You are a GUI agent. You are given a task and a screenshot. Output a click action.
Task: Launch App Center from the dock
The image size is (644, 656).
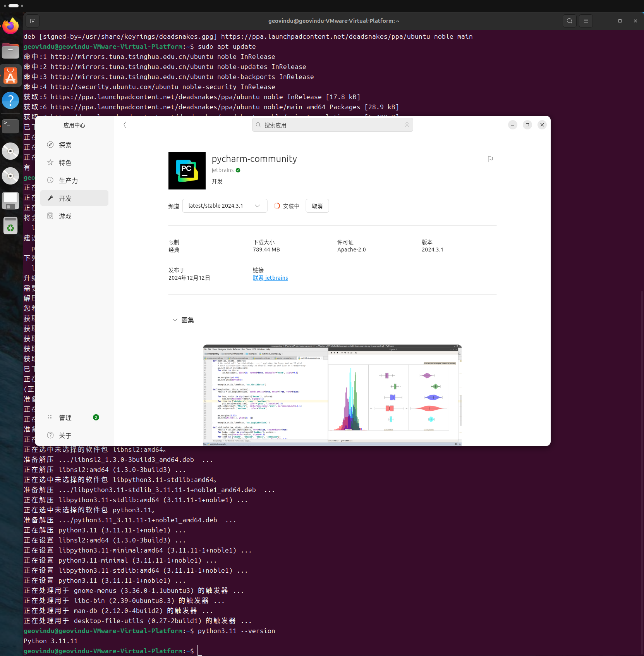[x=10, y=76]
